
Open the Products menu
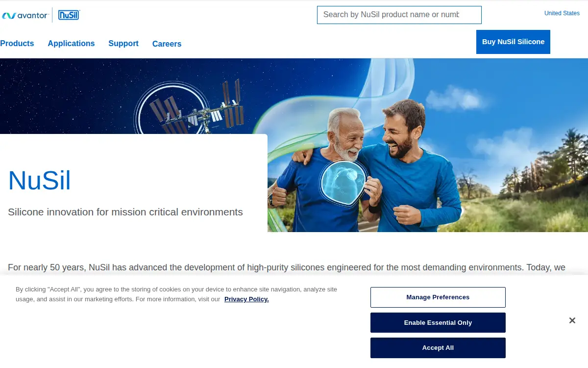(x=17, y=43)
